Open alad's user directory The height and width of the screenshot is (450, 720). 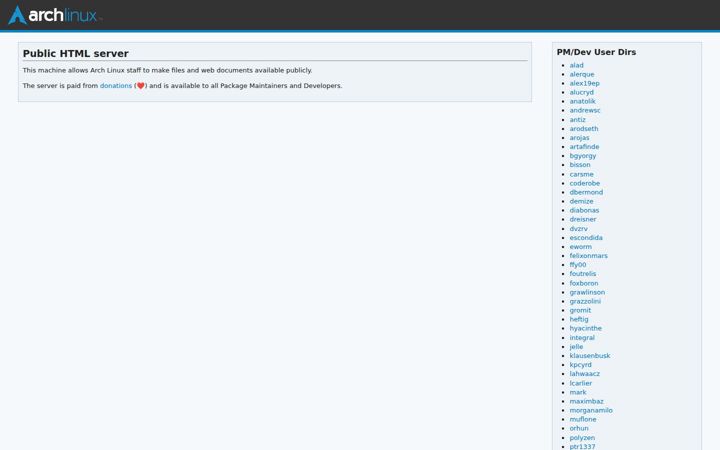point(576,65)
